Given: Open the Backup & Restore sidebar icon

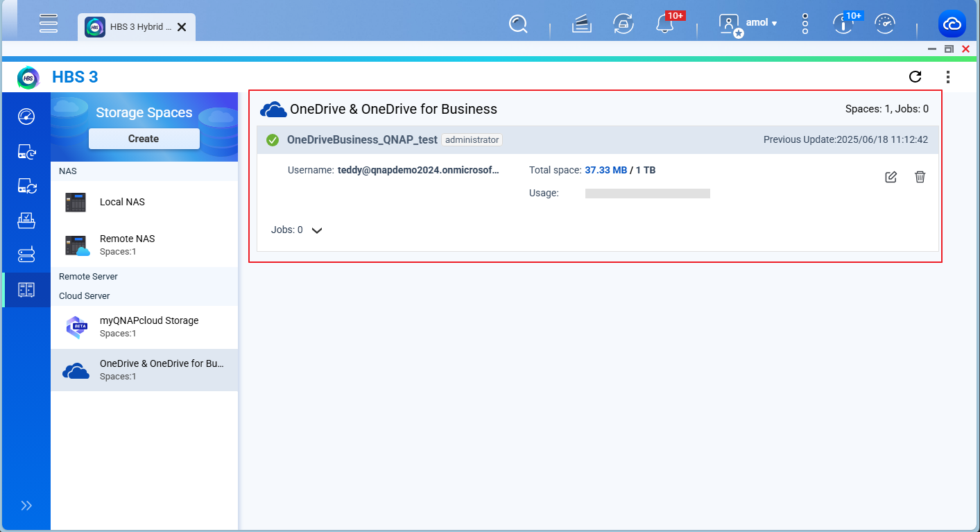Looking at the screenshot, I should coord(26,151).
